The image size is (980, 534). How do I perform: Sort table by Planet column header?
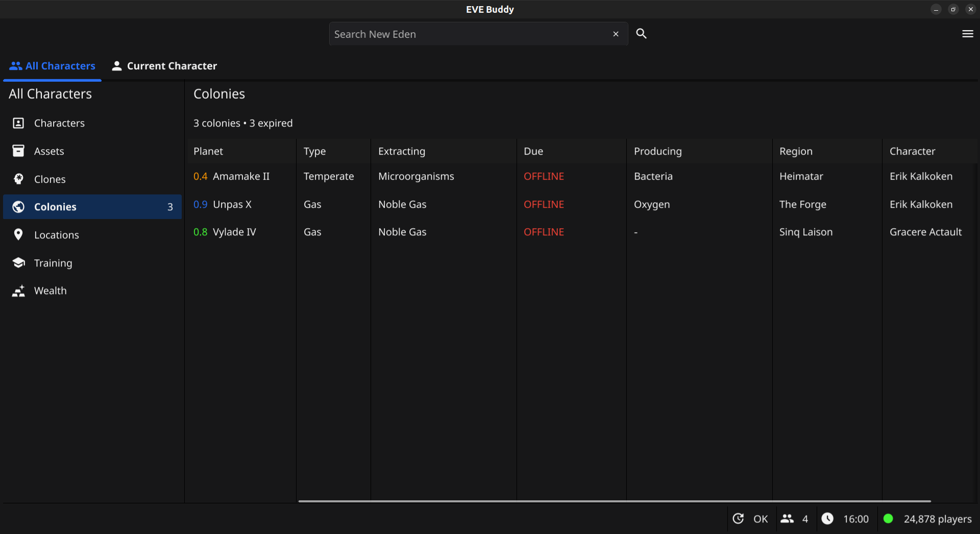pos(208,151)
